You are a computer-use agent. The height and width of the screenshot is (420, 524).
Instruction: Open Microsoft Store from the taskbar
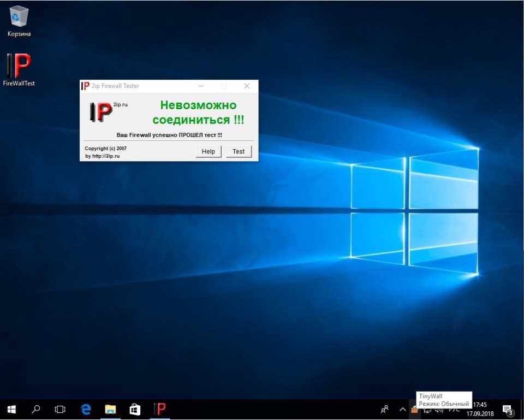click(x=135, y=409)
